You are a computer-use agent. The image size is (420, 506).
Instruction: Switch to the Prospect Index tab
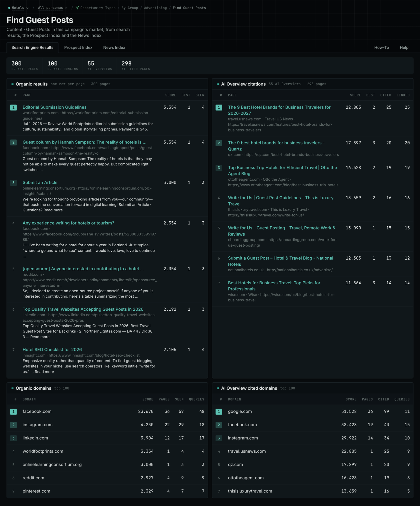tap(78, 47)
